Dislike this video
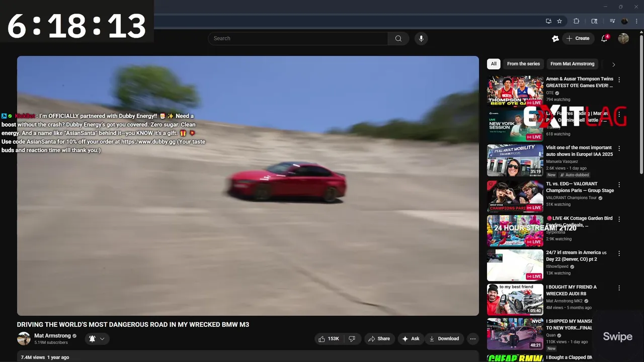This screenshot has height=362, width=644. [352, 339]
